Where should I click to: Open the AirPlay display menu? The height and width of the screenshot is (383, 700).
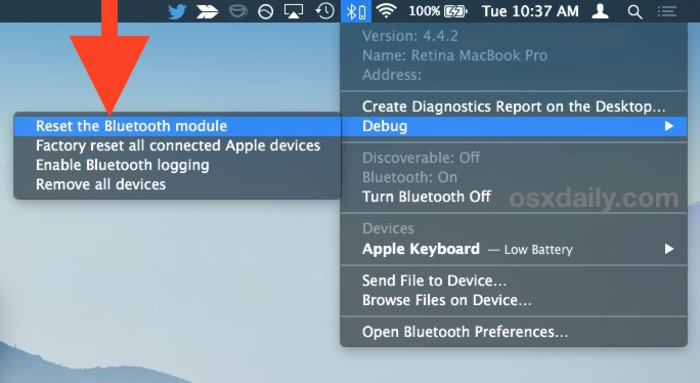click(x=293, y=11)
